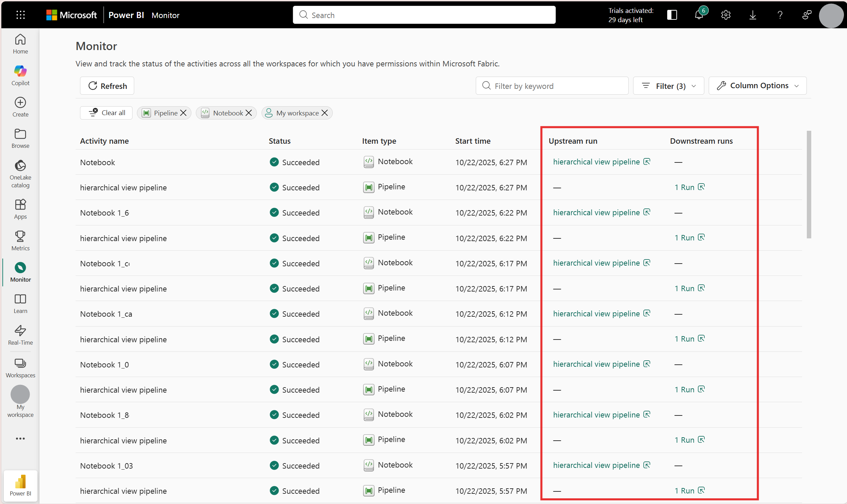Open the settings gear
Screen dimensions: 847x504
pyautogui.click(x=726, y=15)
